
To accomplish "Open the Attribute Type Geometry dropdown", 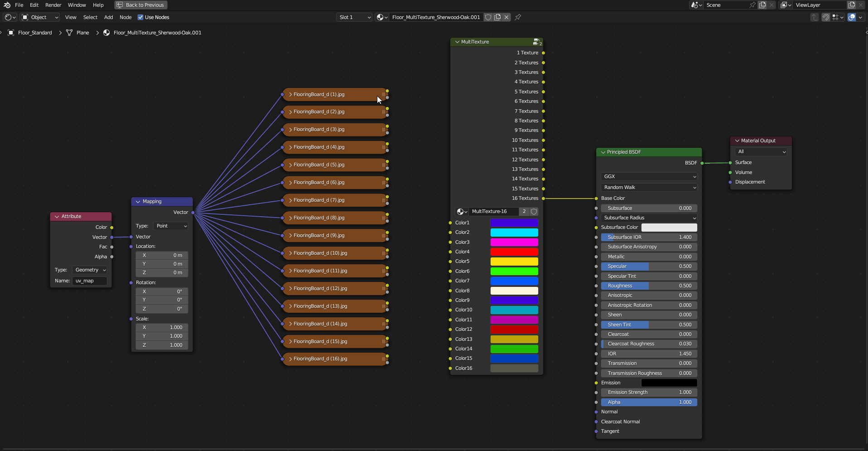I will click(90, 270).
